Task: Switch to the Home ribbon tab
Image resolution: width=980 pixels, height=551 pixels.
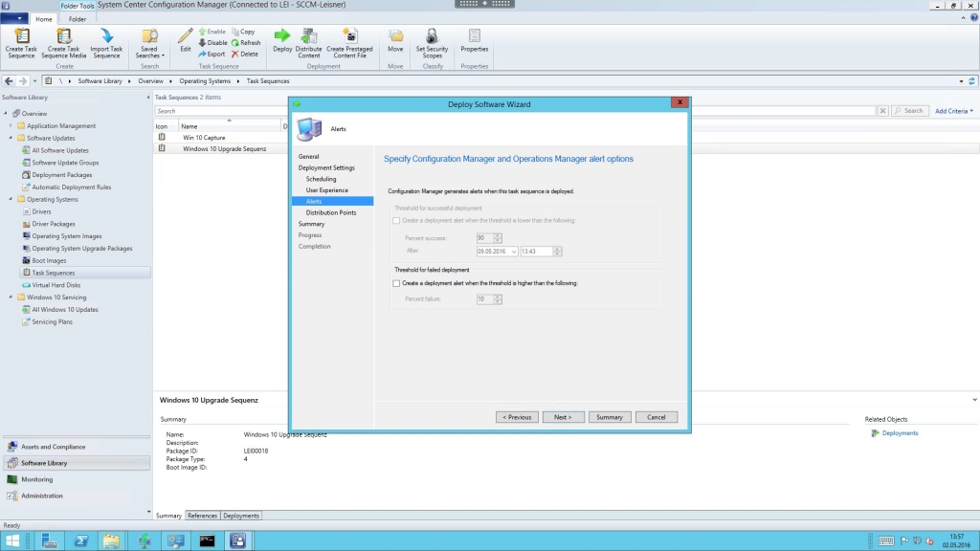Action: tap(44, 19)
